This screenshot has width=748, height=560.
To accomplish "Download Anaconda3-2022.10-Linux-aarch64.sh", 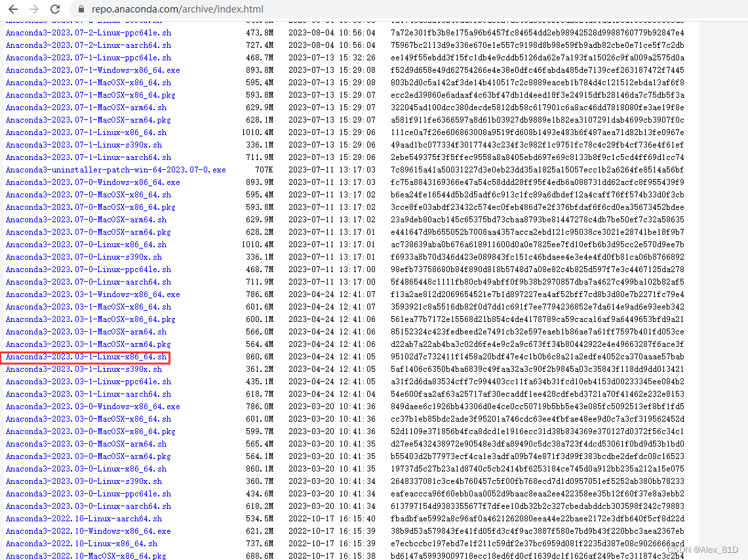I will point(84,519).
